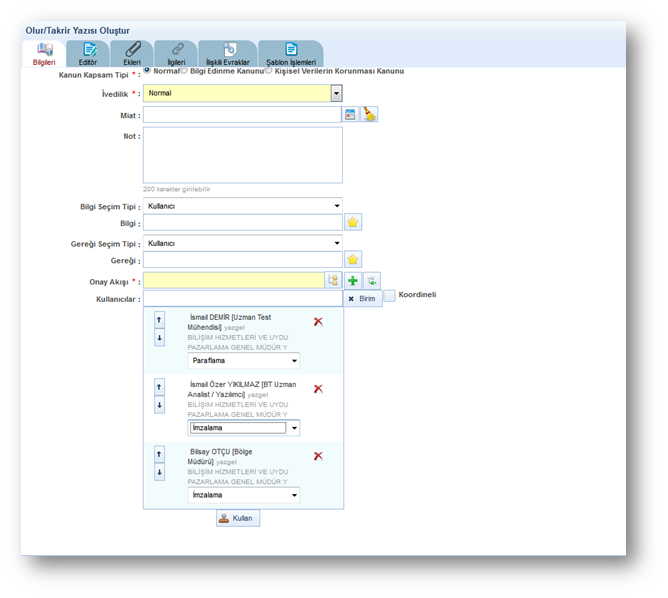Select the Bilgi Edinme Kanunu radio button
This screenshot has height=598, width=668.
pyautogui.click(x=184, y=71)
